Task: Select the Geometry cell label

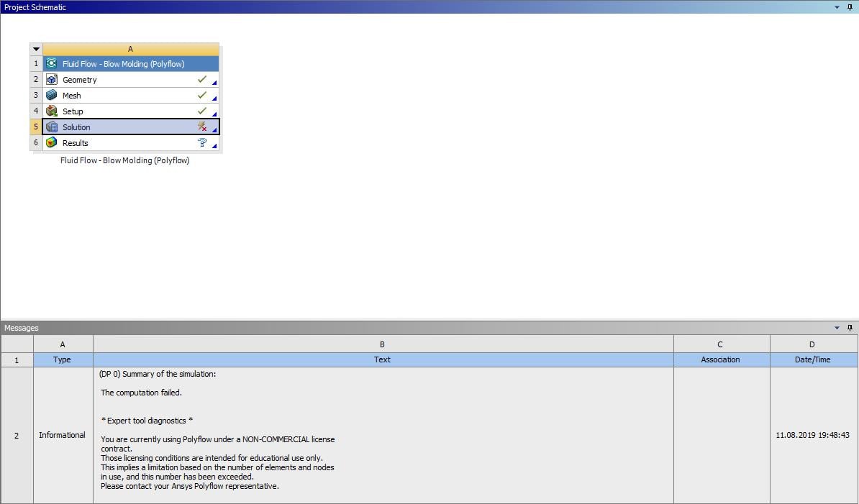Action: click(79, 80)
